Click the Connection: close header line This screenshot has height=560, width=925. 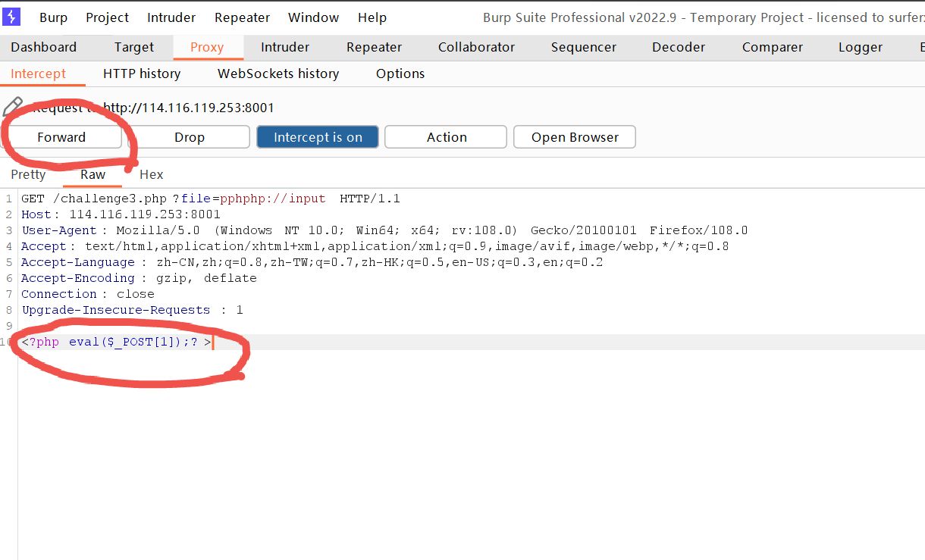click(88, 294)
